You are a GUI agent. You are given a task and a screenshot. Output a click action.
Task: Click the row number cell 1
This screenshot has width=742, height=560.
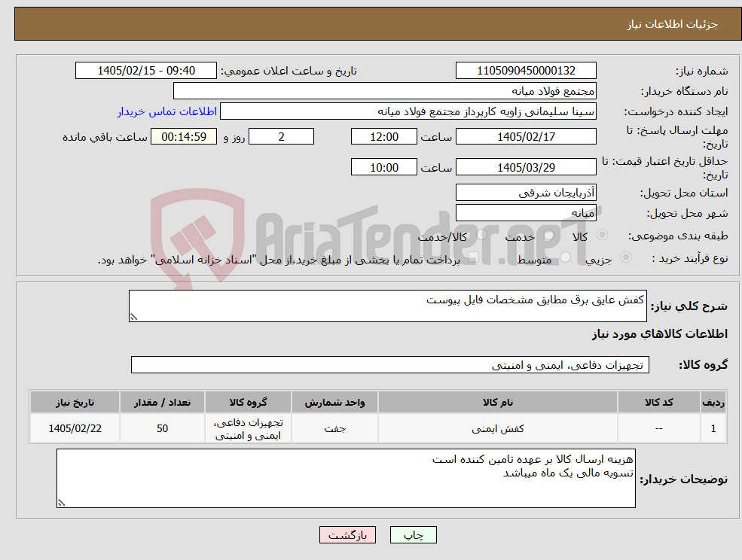[713, 428]
